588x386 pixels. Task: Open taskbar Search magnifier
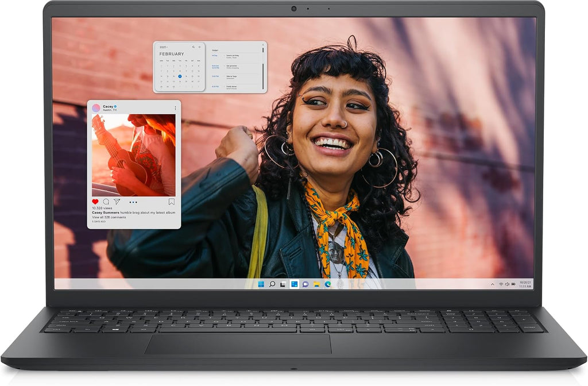(272, 284)
